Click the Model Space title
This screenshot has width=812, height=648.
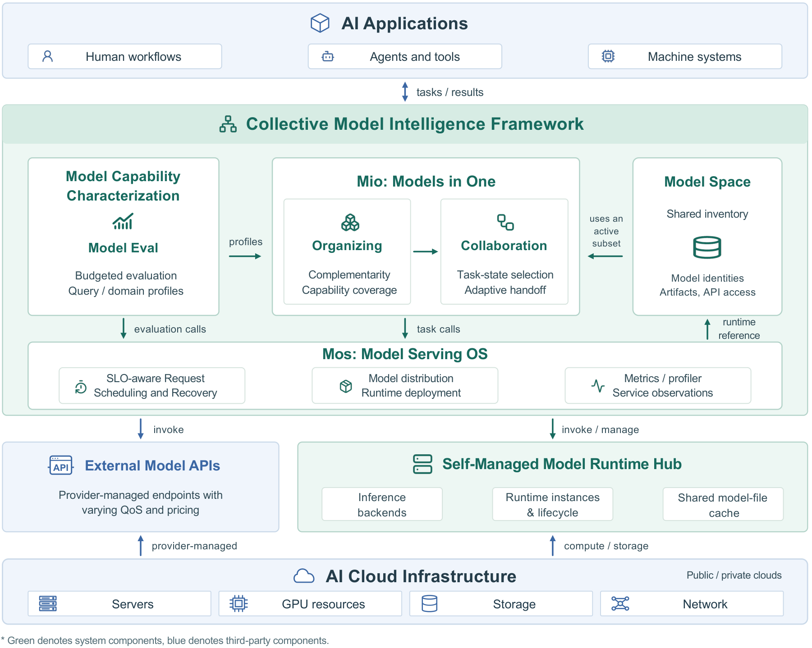click(x=707, y=182)
